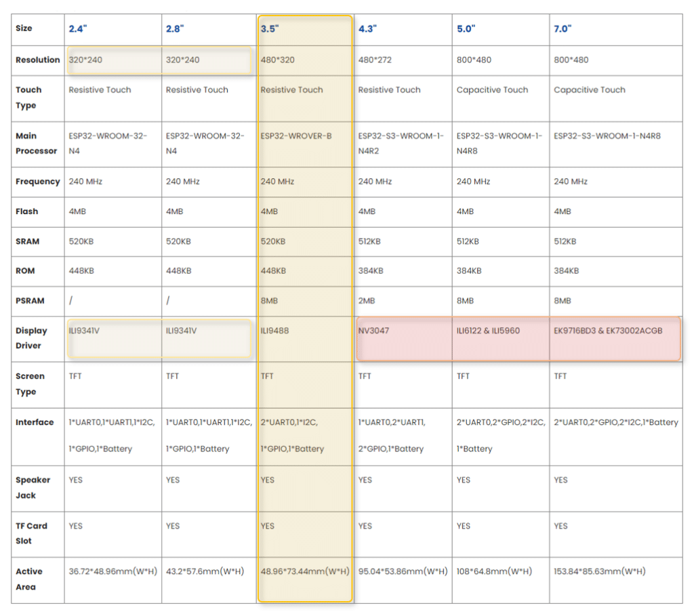Select the 480*272 resolution cell

[x=375, y=60]
